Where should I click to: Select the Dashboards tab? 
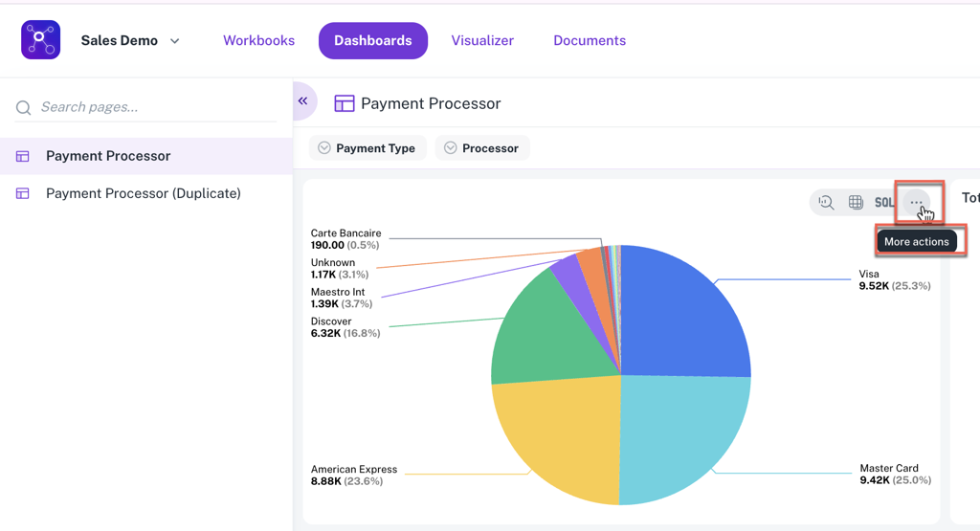[372, 41]
